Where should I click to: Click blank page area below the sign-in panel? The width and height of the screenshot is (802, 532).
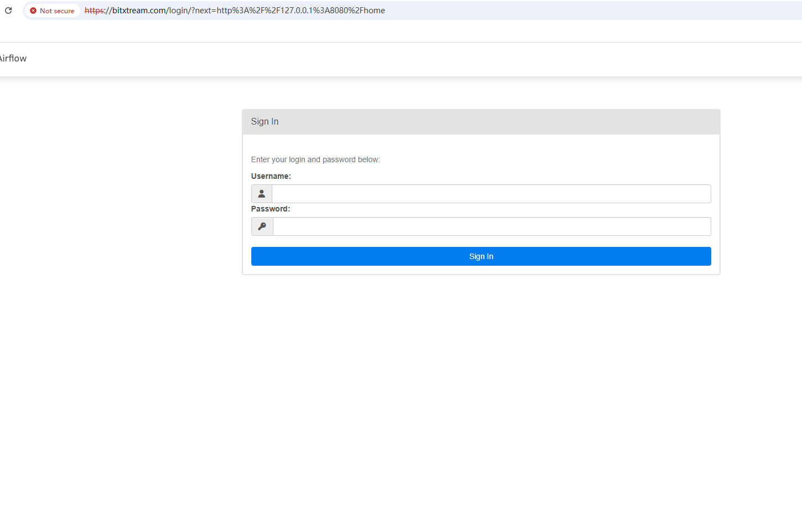(x=480, y=388)
